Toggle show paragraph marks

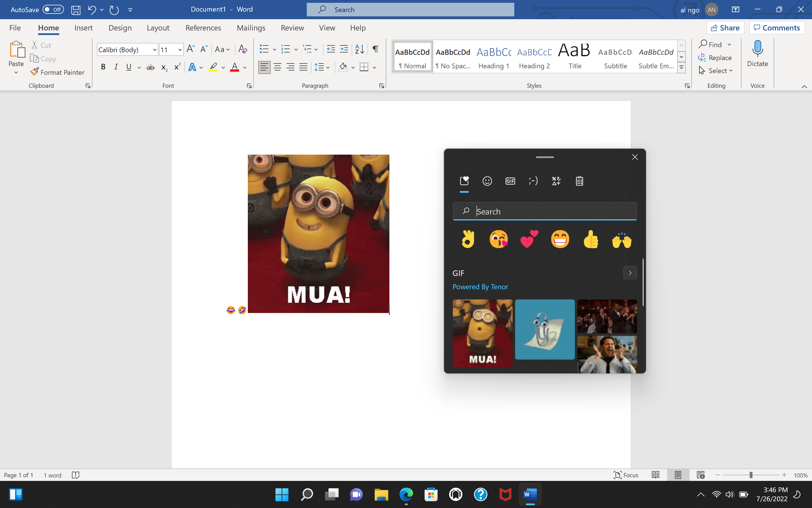click(376, 49)
